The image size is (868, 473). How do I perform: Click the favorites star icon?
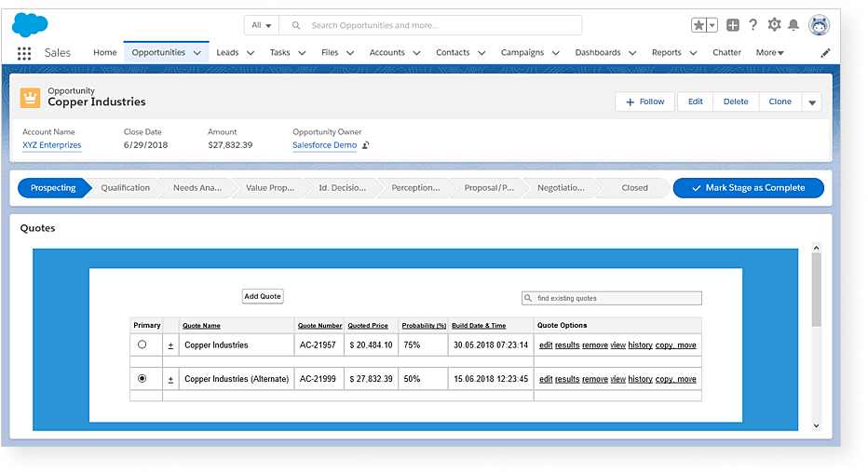coord(698,25)
